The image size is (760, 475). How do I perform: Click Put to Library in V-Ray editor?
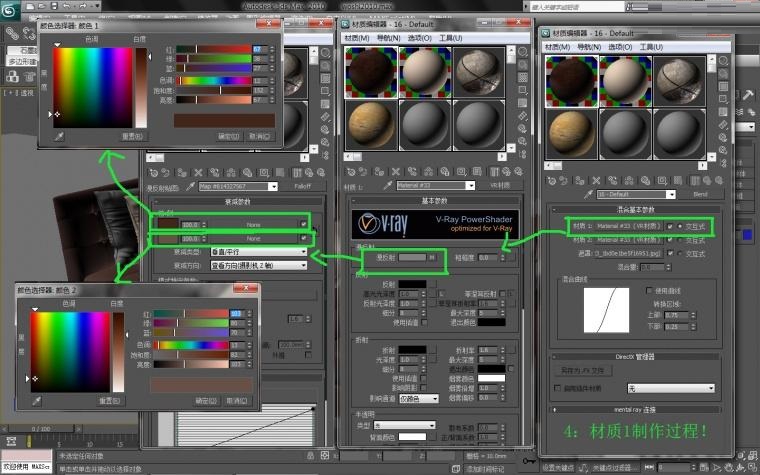444,172
